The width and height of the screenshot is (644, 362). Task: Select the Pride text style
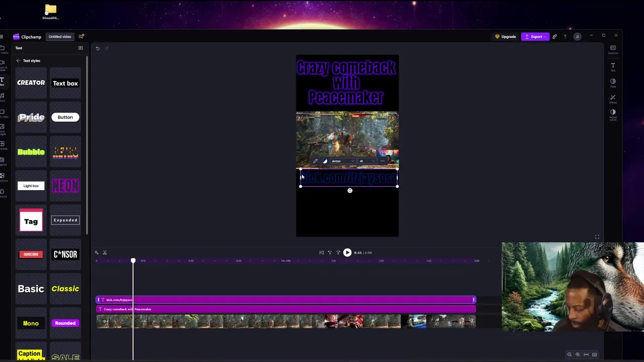(31, 117)
